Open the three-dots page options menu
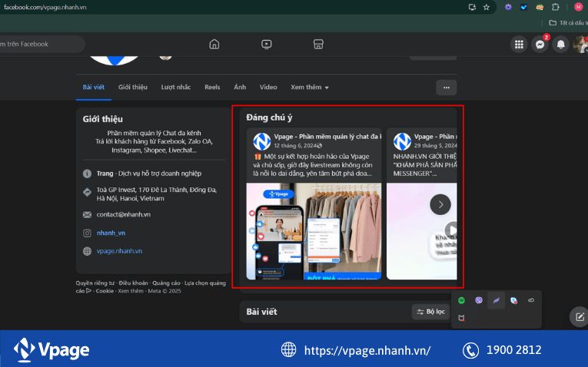This screenshot has width=588, height=367. click(x=447, y=88)
